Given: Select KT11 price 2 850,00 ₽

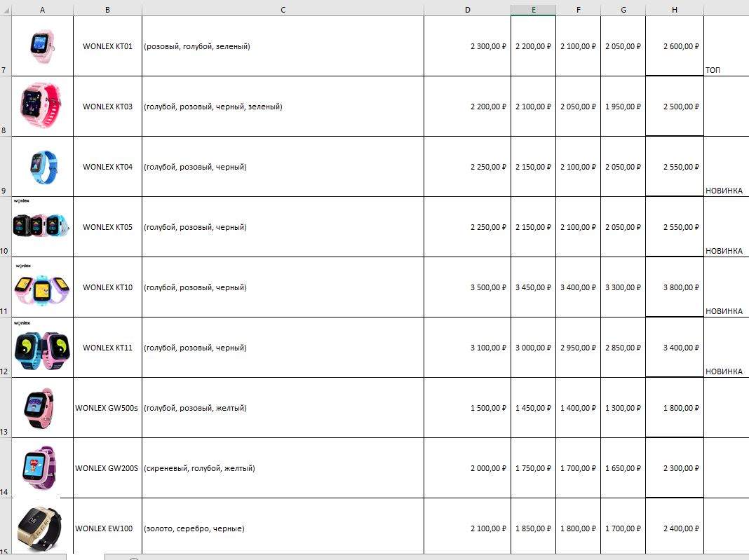Looking at the screenshot, I should tap(623, 348).
